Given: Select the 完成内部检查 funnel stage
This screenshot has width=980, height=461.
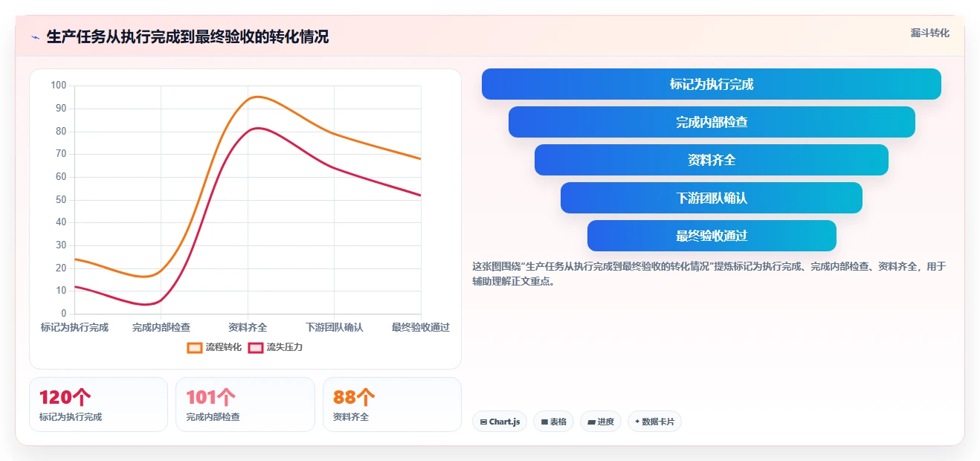Looking at the screenshot, I should [x=712, y=122].
